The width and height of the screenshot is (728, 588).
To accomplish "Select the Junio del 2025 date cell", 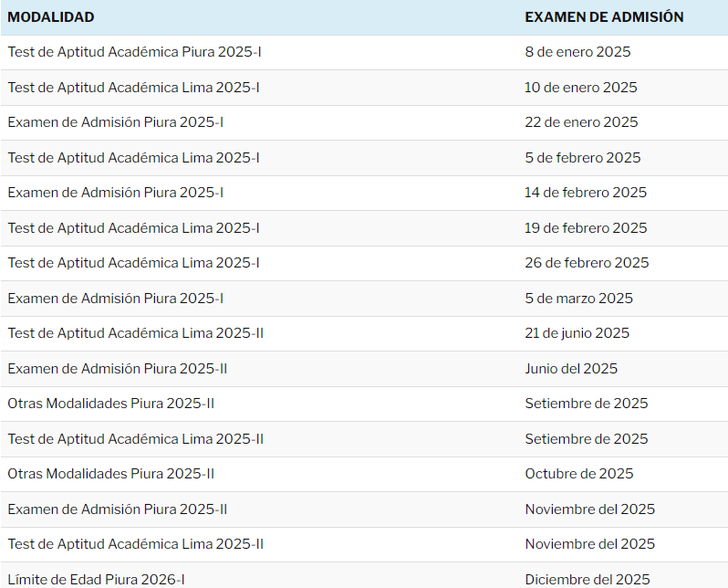I will click(571, 369).
